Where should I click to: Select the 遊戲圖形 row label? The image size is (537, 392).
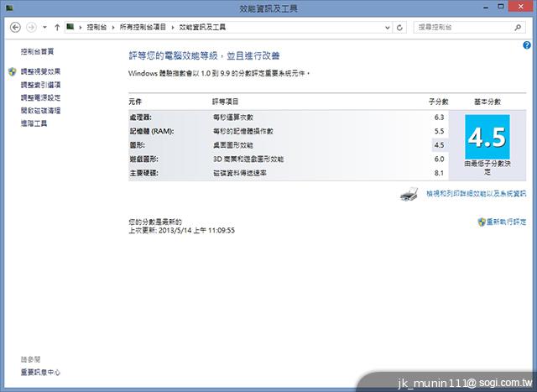143,159
